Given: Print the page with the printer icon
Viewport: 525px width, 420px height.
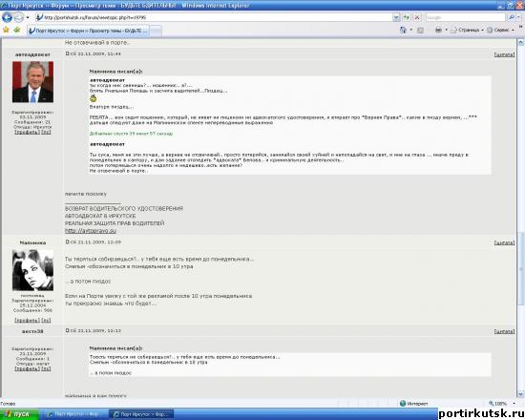Looking at the screenshot, I should [x=438, y=31].
